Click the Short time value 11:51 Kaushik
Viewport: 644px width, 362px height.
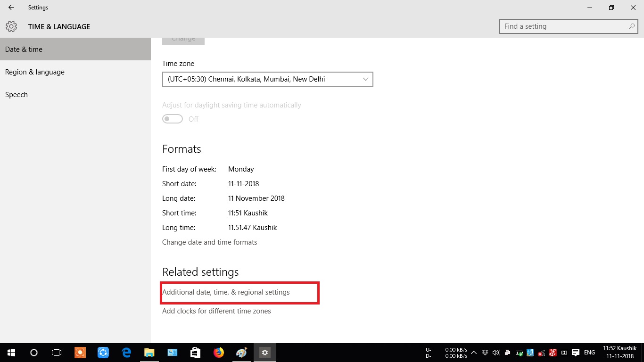(248, 213)
